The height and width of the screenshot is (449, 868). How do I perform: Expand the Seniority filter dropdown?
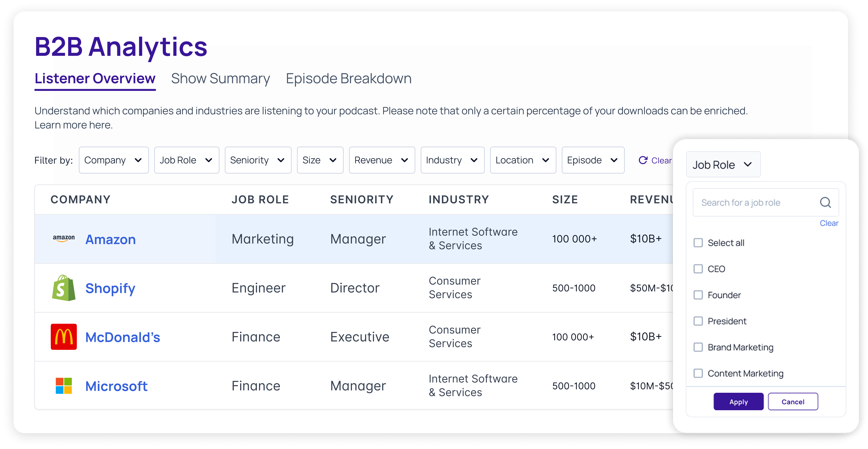[x=258, y=160]
